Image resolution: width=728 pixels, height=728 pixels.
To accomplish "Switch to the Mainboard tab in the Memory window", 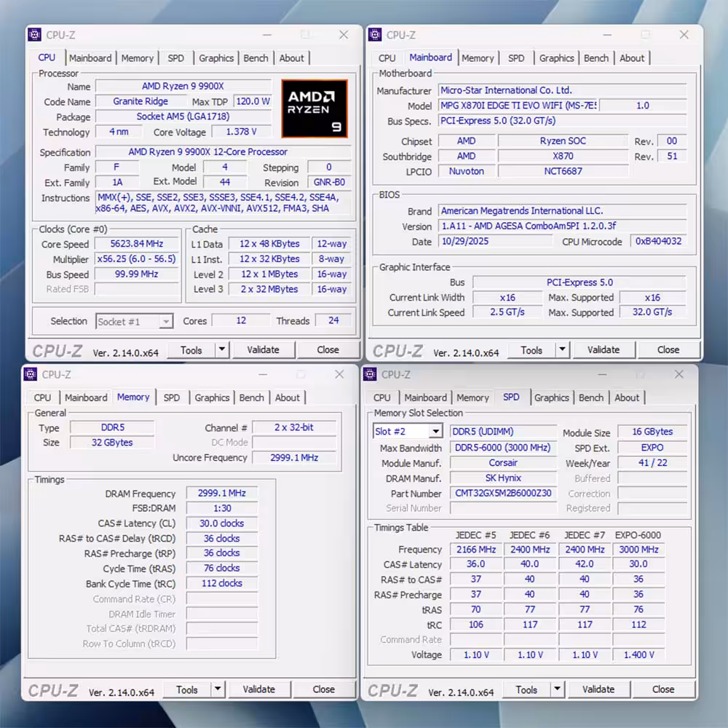I will tap(86, 397).
